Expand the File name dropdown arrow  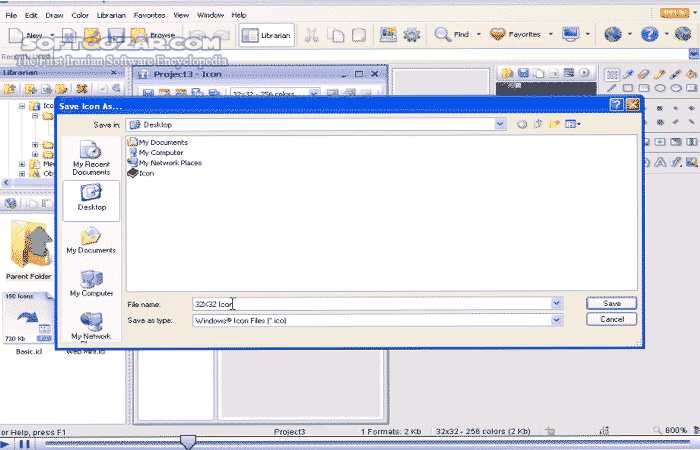coord(556,303)
